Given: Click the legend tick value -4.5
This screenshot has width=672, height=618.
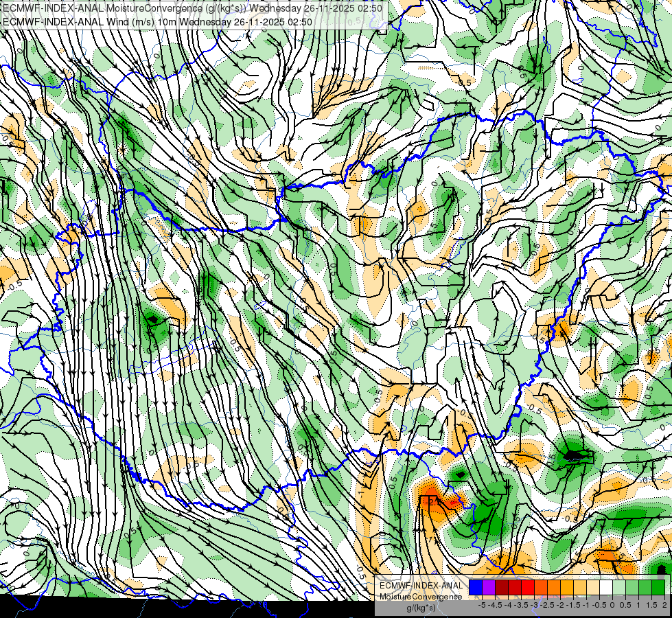Looking at the screenshot, I should click(x=495, y=605).
